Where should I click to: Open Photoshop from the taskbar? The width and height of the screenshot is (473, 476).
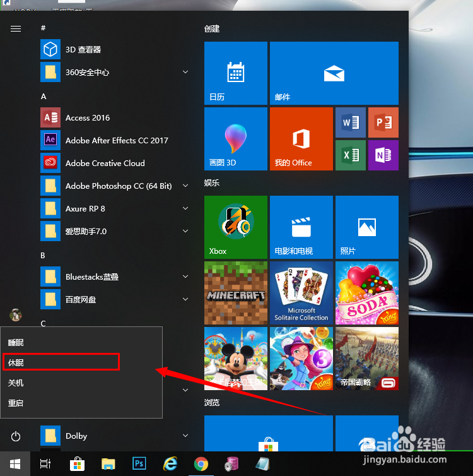point(139,463)
